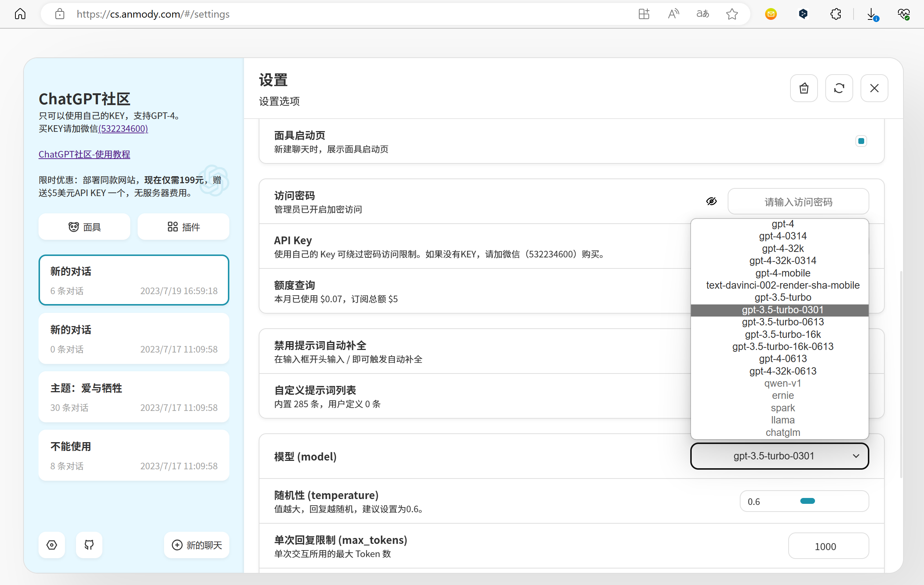This screenshot has height=585, width=924.
Task: Open the downloads icon
Action: (x=873, y=15)
